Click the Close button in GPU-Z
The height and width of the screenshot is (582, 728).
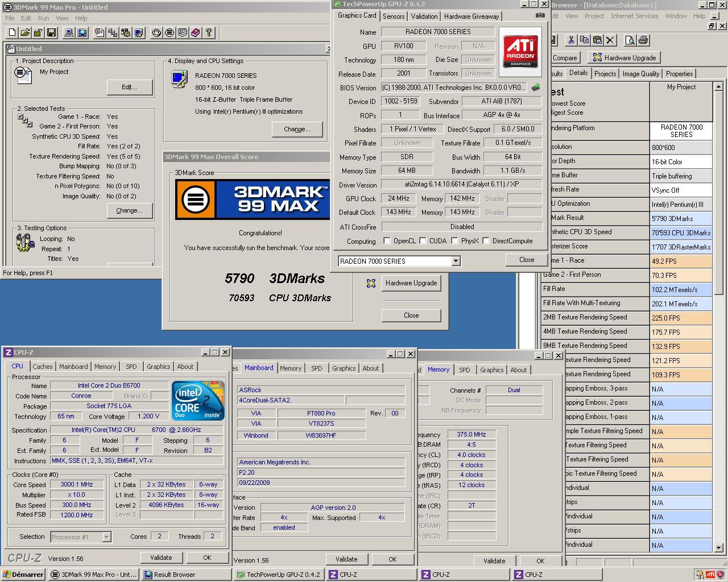tap(527, 260)
